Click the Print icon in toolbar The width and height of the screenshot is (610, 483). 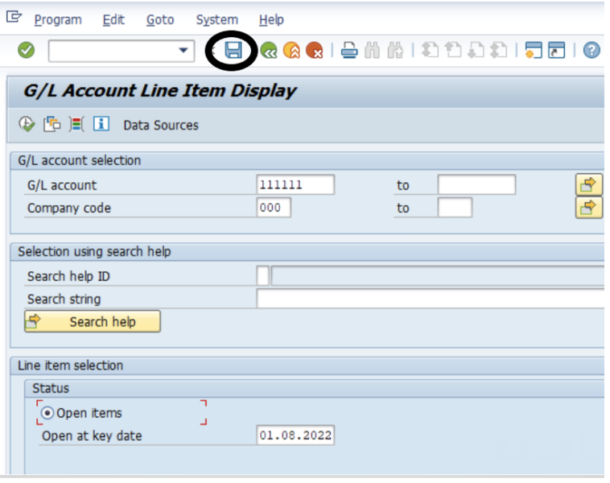pyautogui.click(x=349, y=50)
